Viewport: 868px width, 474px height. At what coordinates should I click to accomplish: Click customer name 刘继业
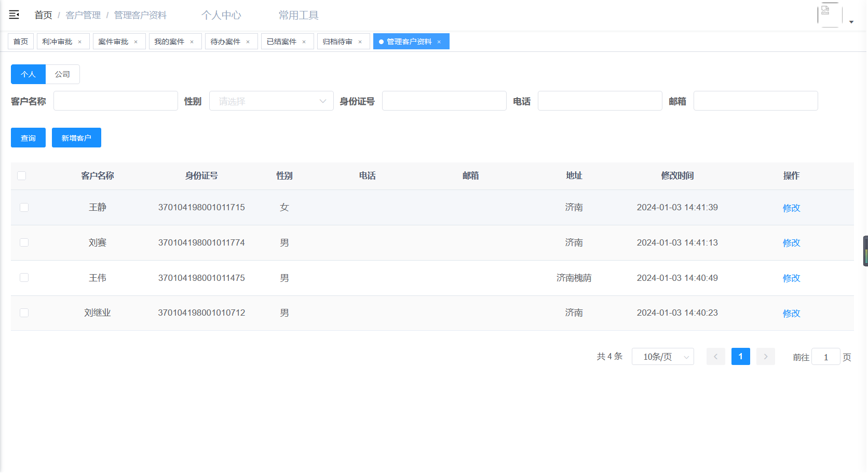point(98,313)
